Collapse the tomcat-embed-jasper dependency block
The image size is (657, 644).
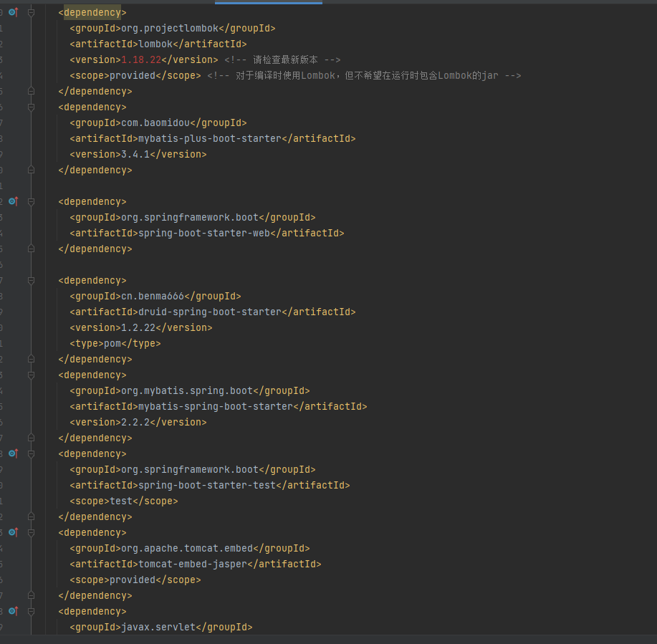point(31,532)
